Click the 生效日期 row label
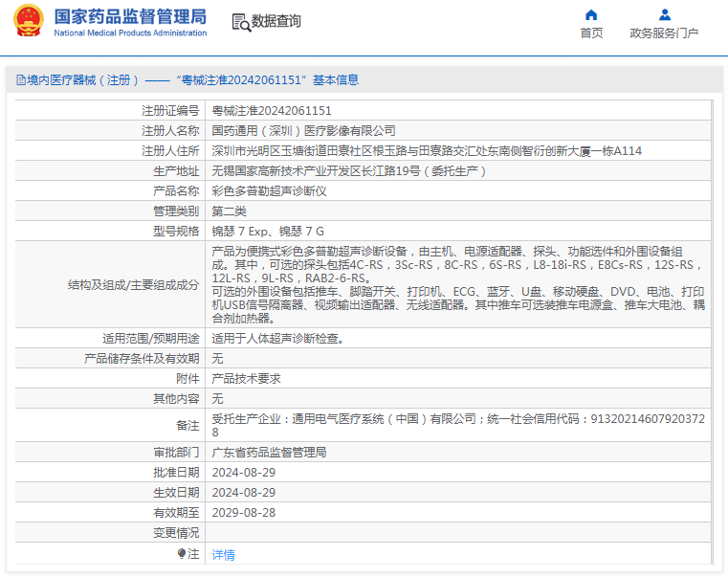The image size is (728, 578). [x=176, y=493]
